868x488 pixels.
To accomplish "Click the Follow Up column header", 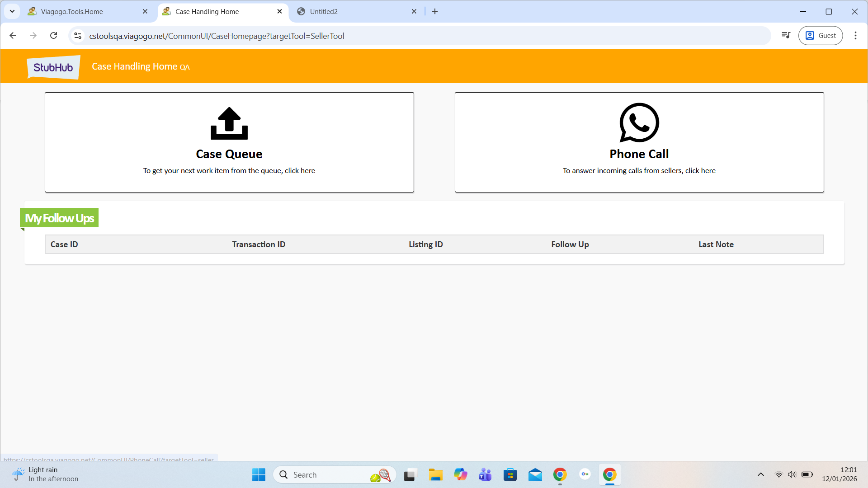I will (570, 244).
